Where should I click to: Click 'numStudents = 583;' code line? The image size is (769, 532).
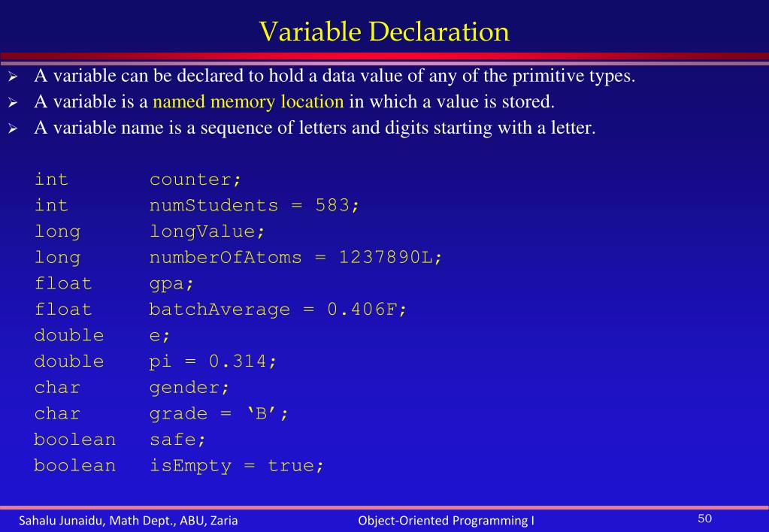[x=254, y=205]
